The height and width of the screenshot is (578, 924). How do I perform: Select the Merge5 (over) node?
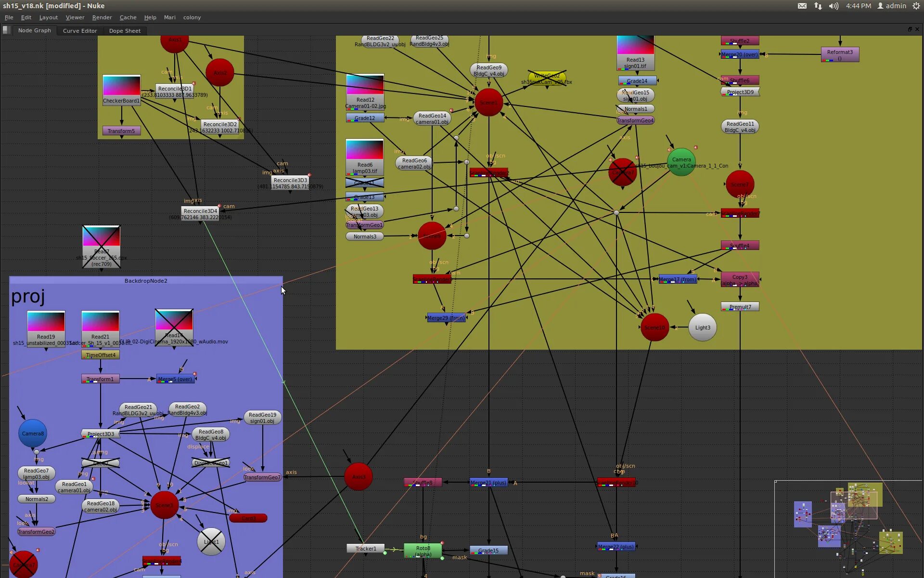pos(176,379)
